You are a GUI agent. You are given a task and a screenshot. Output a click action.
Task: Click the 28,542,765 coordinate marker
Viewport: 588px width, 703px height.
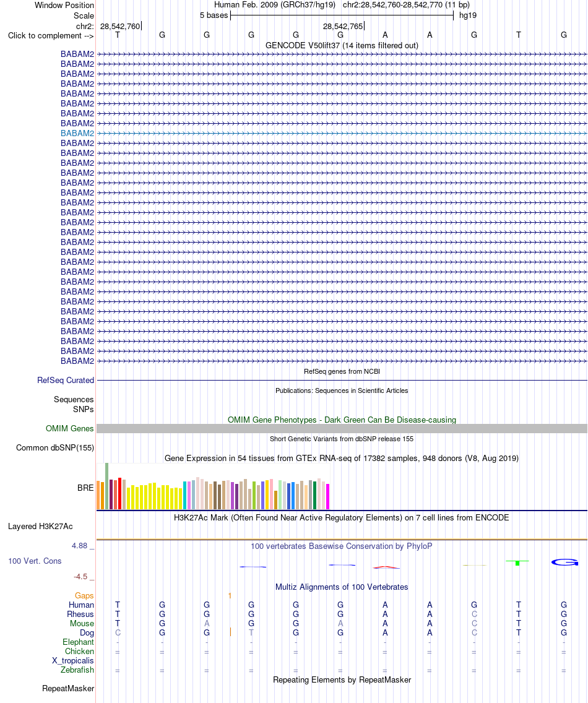(343, 27)
